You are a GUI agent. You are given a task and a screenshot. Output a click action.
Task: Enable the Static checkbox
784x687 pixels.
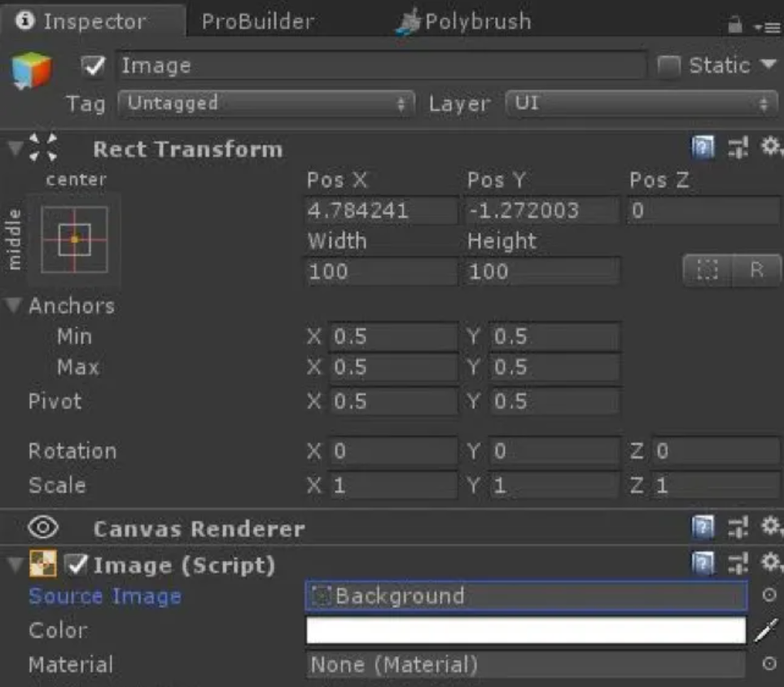pyautogui.click(x=668, y=66)
